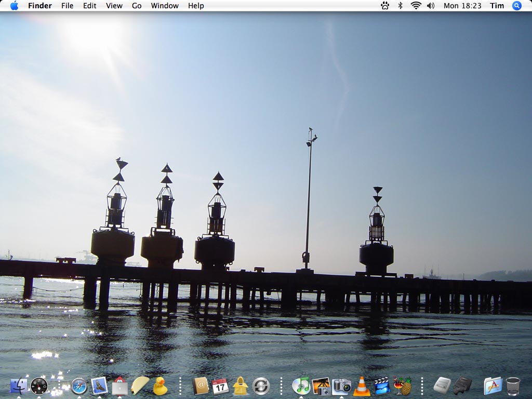The height and width of the screenshot is (399, 532).
Task: Open the Bluetooth status menu
Action: coord(400,6)
